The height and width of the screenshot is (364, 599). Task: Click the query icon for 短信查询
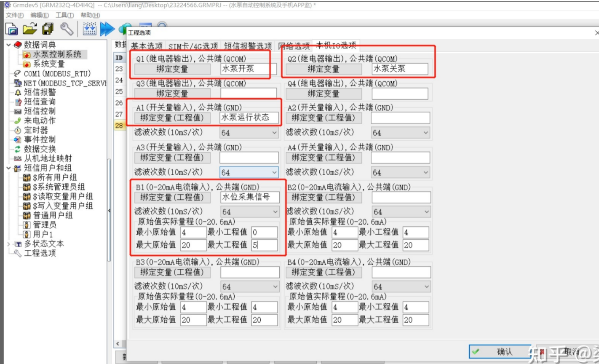point(18,102)
